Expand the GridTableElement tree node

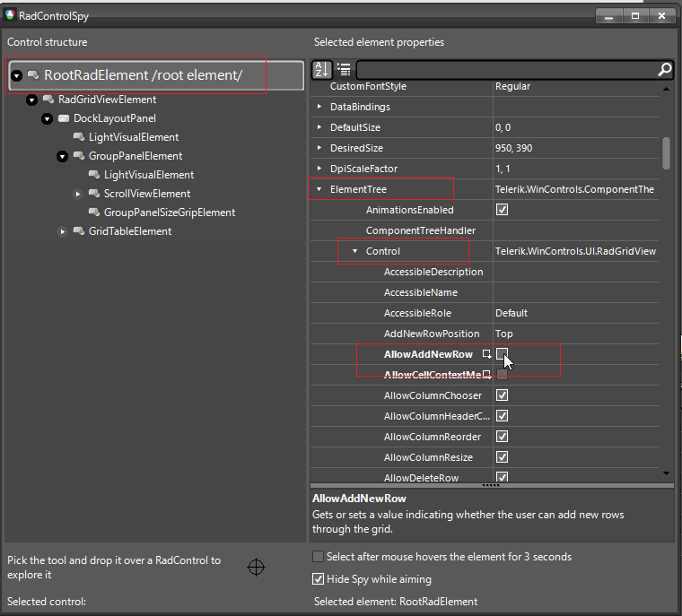tap(63, 231)
